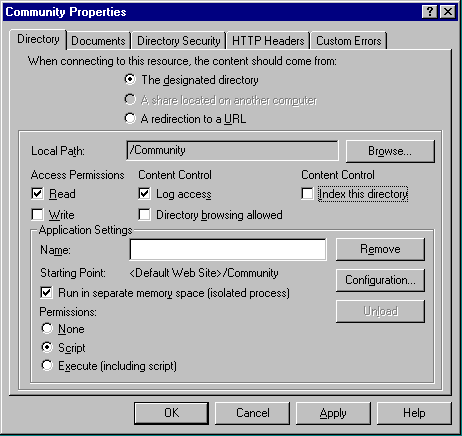Click the 'Content Control' heading above Log access
Image resolution: width=462 pixels, height=436 pixels.
point(175,175)
